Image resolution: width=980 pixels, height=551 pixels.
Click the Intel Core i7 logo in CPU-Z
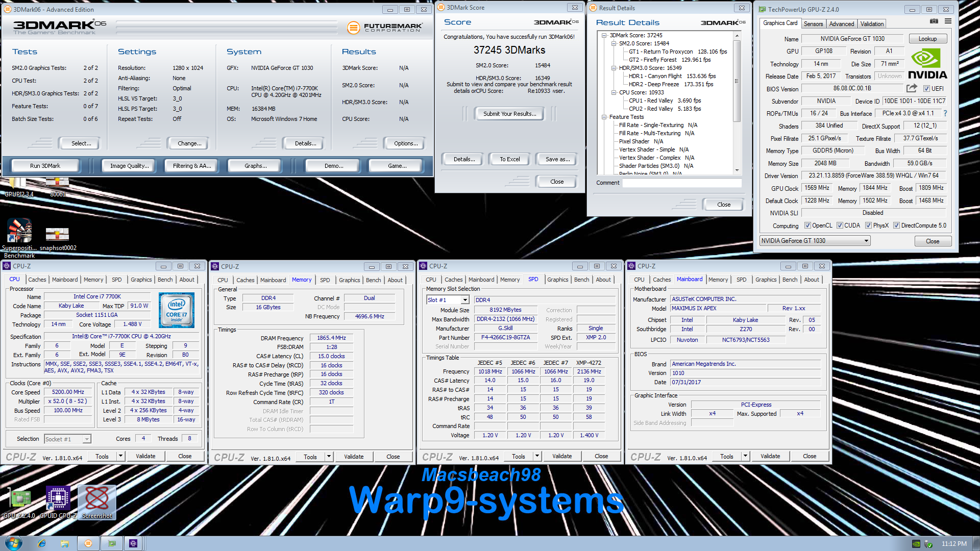coord(177,310)
